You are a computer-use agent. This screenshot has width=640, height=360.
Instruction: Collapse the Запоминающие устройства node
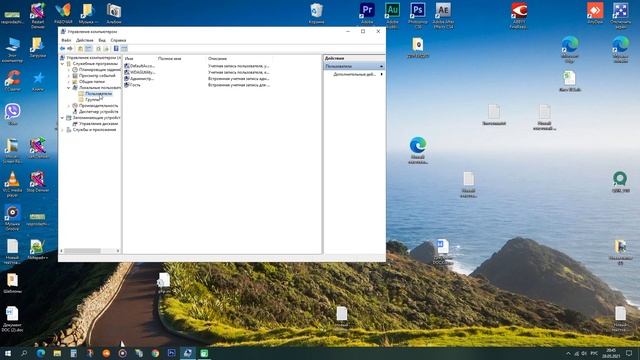[x=62, y=118]
